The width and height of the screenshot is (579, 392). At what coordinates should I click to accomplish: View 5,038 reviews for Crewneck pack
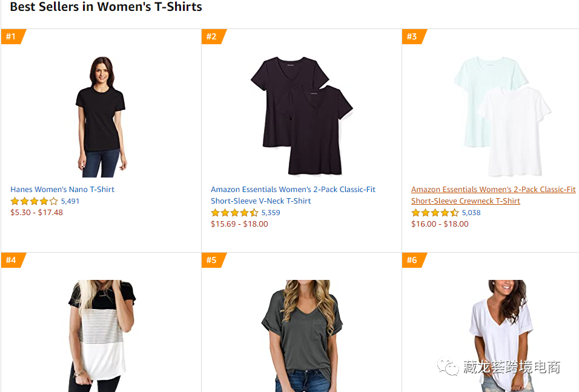pos(471,213)
